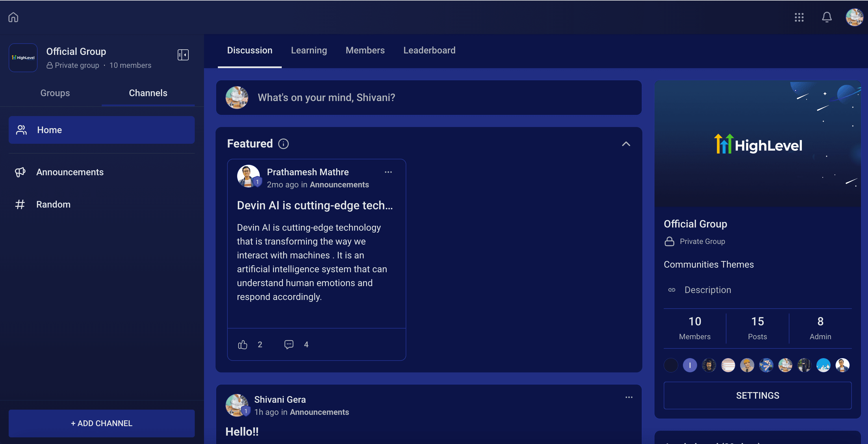Click the Description link icon
Screen dimensions: 868x444
pyautogui.click(x=672, y=290)
